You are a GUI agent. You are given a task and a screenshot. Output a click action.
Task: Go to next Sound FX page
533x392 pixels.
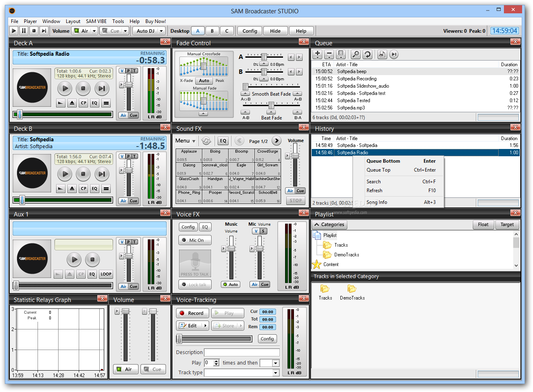[x=277, y=140]
